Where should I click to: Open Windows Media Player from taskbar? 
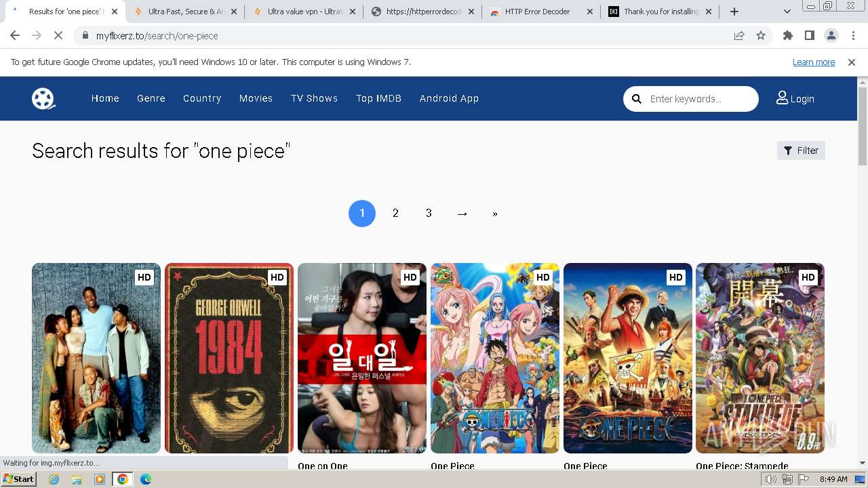100,479
